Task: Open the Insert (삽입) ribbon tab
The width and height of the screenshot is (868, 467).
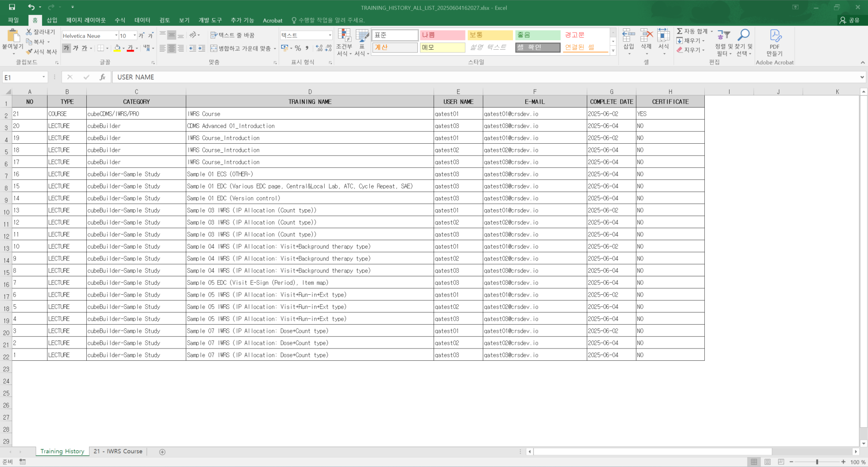Action: coord(52,20)
